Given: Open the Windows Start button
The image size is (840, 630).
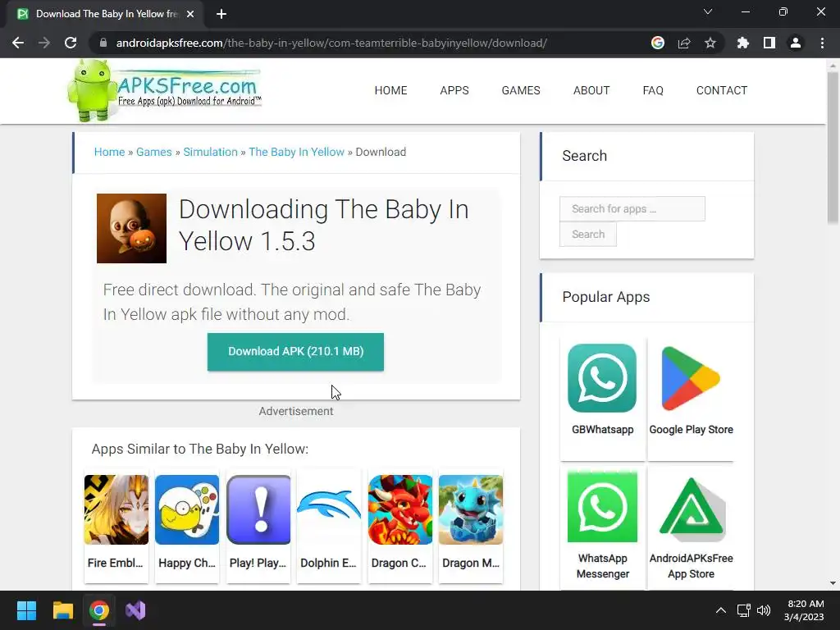Looking at the screenshot, I should [x=26, y=610].
